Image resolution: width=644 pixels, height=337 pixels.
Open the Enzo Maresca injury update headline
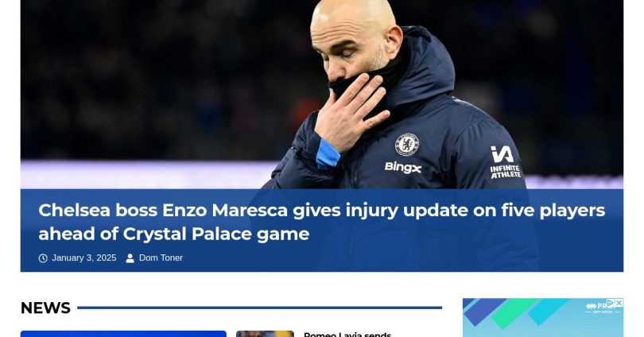tap(321, 222)
